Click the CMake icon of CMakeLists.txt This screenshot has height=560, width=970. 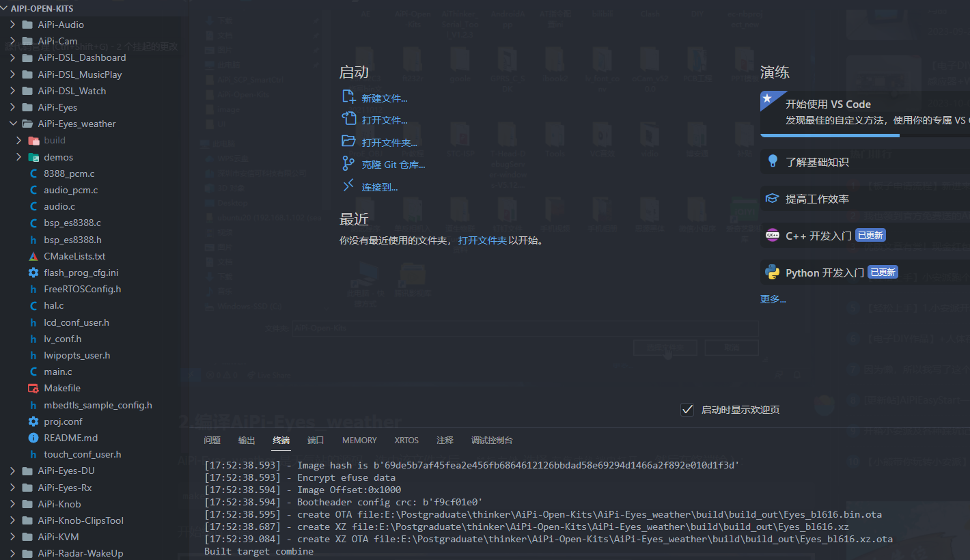33,256
